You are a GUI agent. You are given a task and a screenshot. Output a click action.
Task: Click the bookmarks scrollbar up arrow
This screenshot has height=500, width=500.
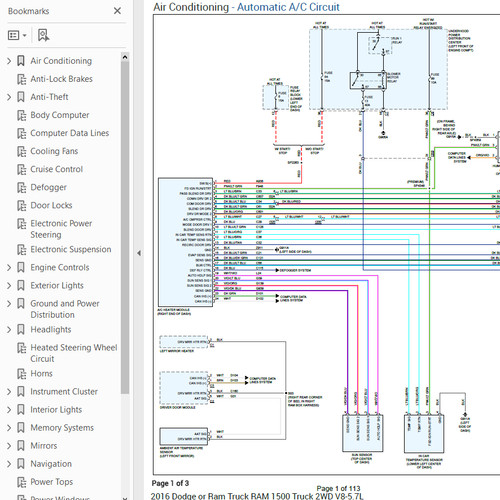pos(125,57)
